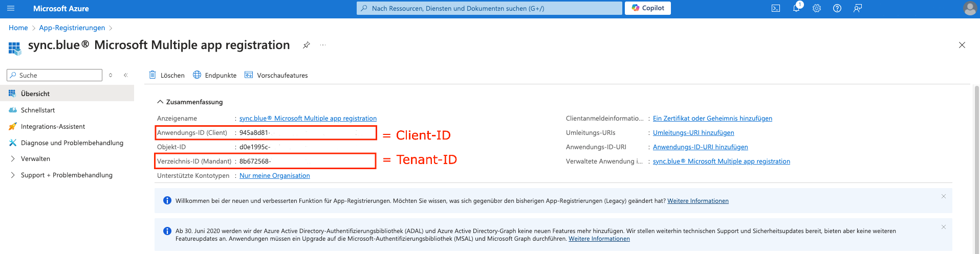Open Nur meine Organisation link
Screen dimensions: 980x254
click(x=275, y=175)
